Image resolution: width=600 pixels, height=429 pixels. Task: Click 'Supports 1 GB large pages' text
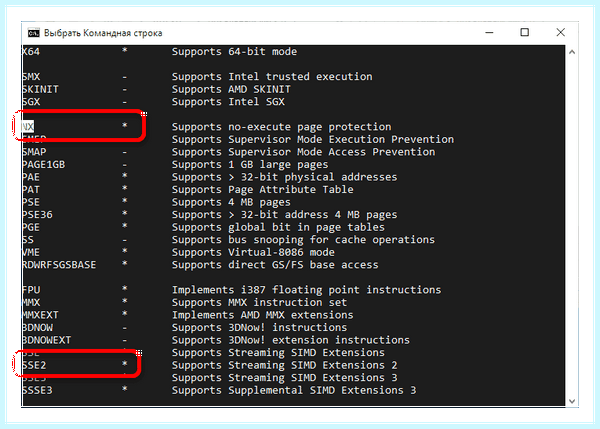pos(250,165)
